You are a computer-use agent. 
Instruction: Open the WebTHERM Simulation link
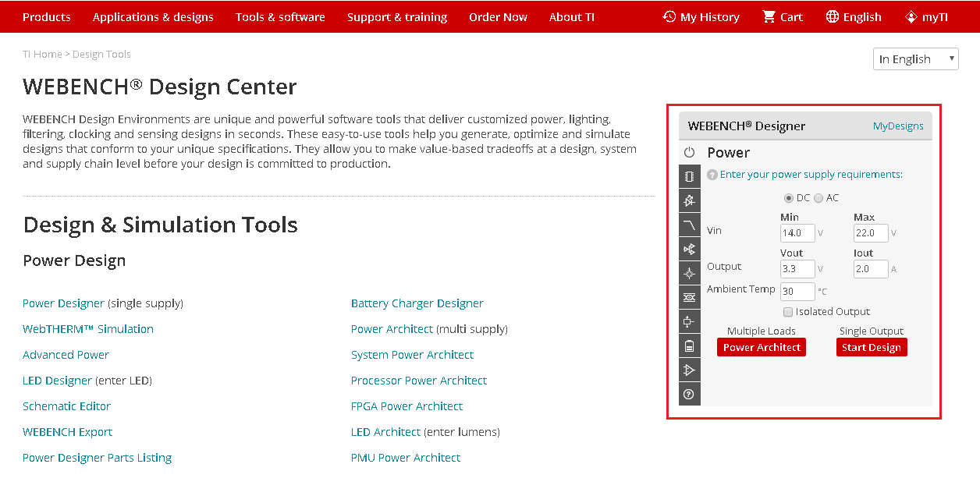pyautogui.click(x=88, y=329)
